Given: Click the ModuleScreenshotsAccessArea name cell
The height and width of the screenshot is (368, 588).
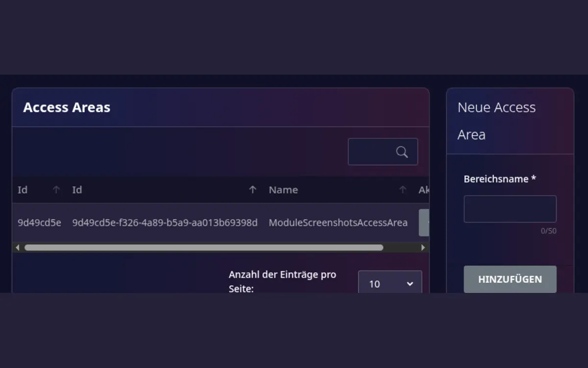Looking at the screenshot, I should point(338,223).
